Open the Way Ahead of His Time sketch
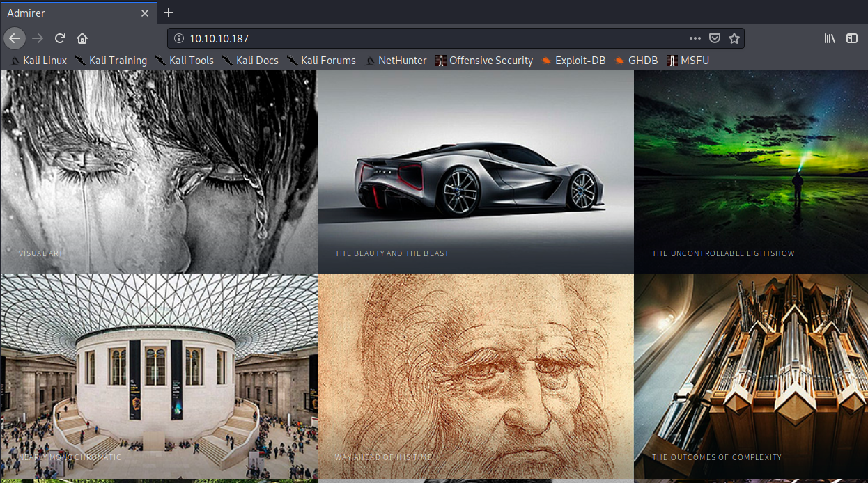The width and height of the screenshot is (868, 483). click(x=476, y=377)
